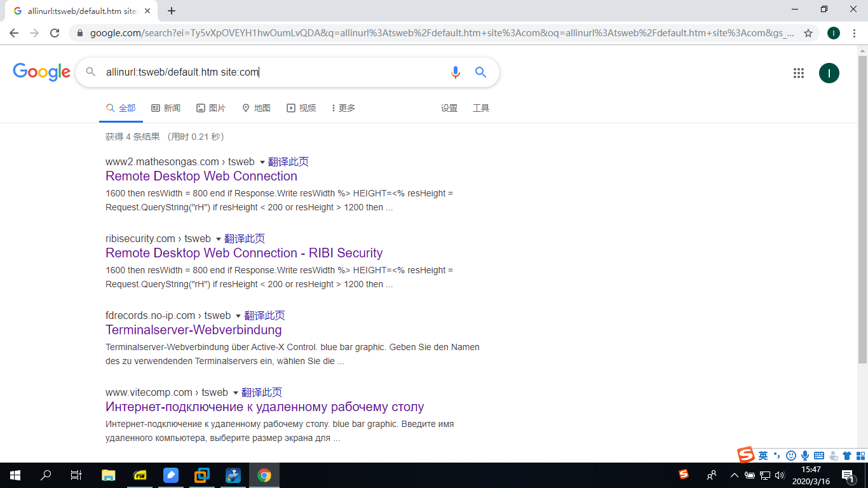Start voice search with microphone icon
The image size is (868, 488).
pyautogui.click(x=455, y=72)
